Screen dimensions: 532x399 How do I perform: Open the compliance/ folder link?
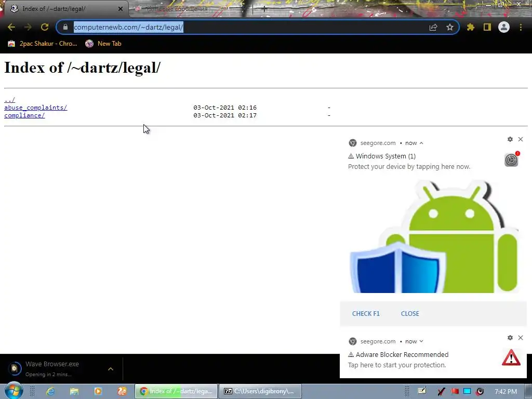[24, 115]
